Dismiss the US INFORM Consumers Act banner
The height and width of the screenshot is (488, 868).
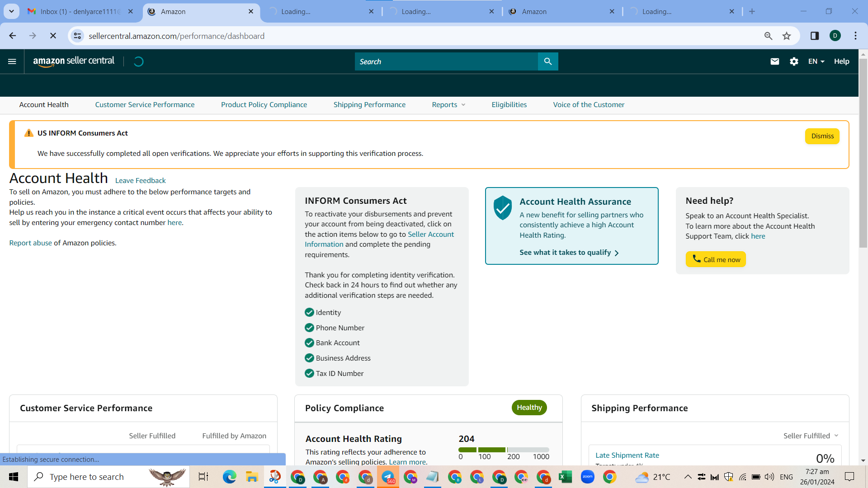tap(822, 136)
